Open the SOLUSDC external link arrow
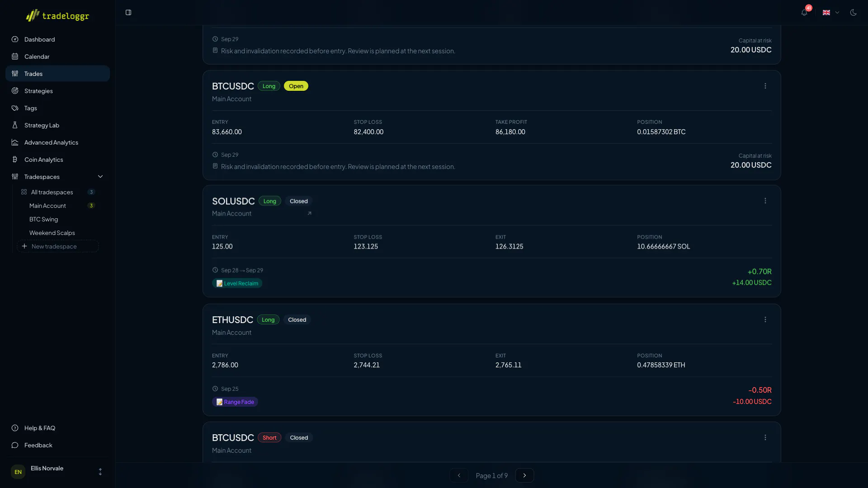Screen dimensions: 868x488 click(310, 213)
